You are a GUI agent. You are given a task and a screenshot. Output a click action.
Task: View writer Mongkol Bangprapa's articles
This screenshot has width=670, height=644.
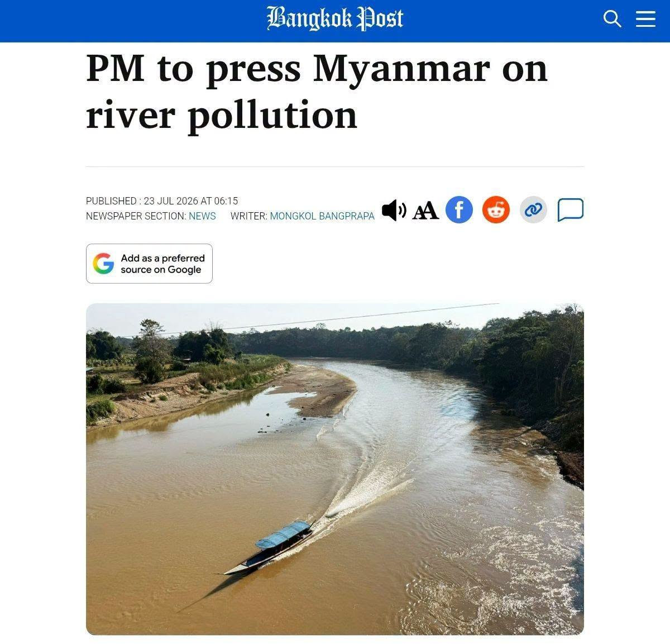[x=322, y=216]
